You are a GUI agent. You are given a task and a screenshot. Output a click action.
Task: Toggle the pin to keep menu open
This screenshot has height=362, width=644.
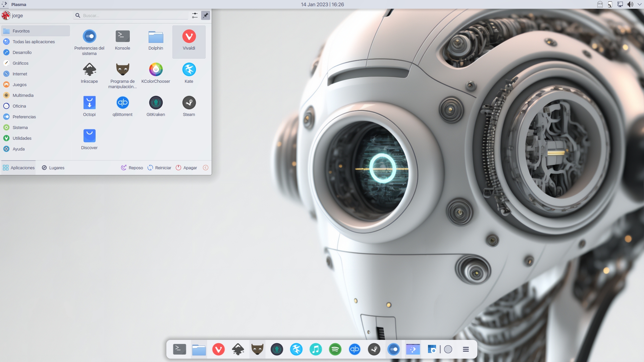pos(206,15)
